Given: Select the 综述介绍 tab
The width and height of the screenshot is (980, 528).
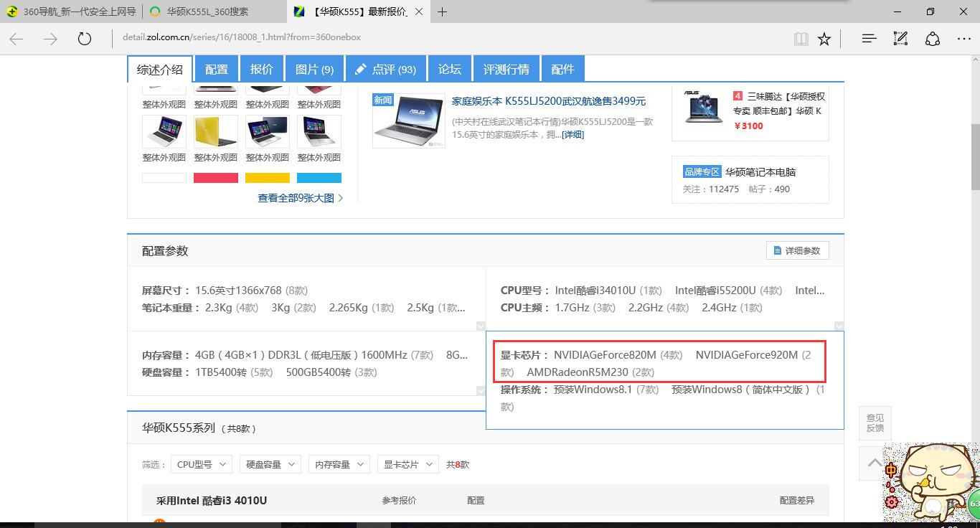Looking at the screenshot, I should tap(160, 70).
